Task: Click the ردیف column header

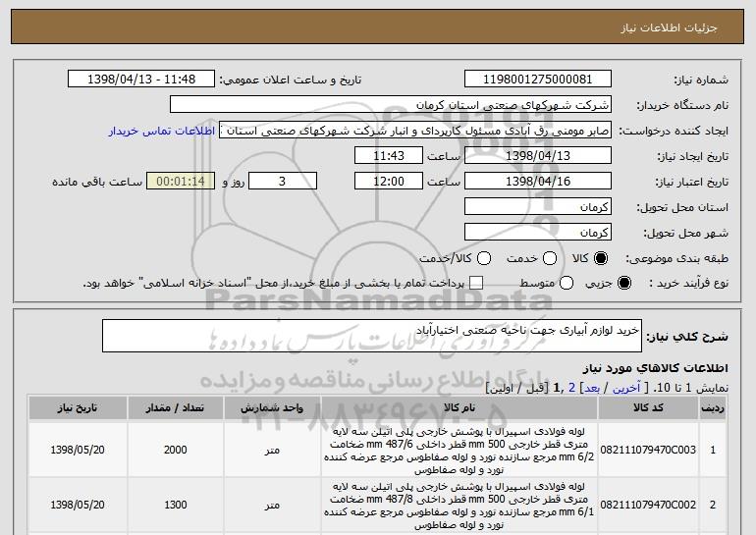Action: pyautogui.click(x=713, y=407)
